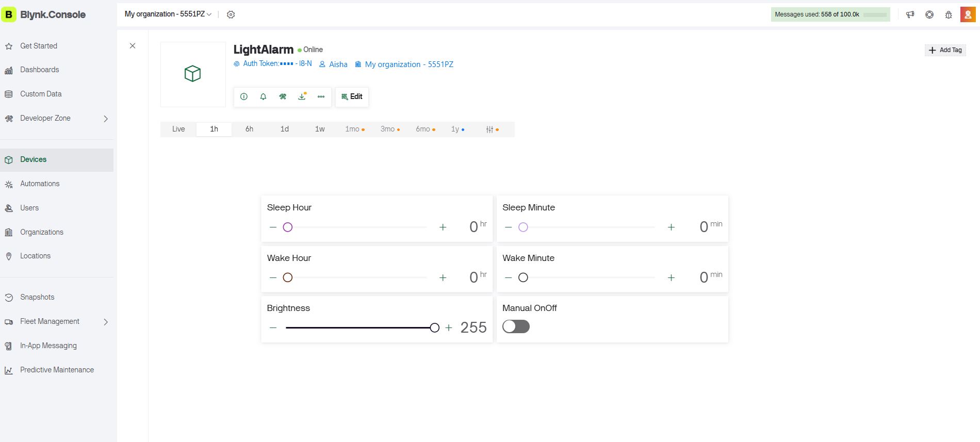This screenshot has width=980, height=442.
Task: Click the Add Tag button
Action: coord(945,50)
